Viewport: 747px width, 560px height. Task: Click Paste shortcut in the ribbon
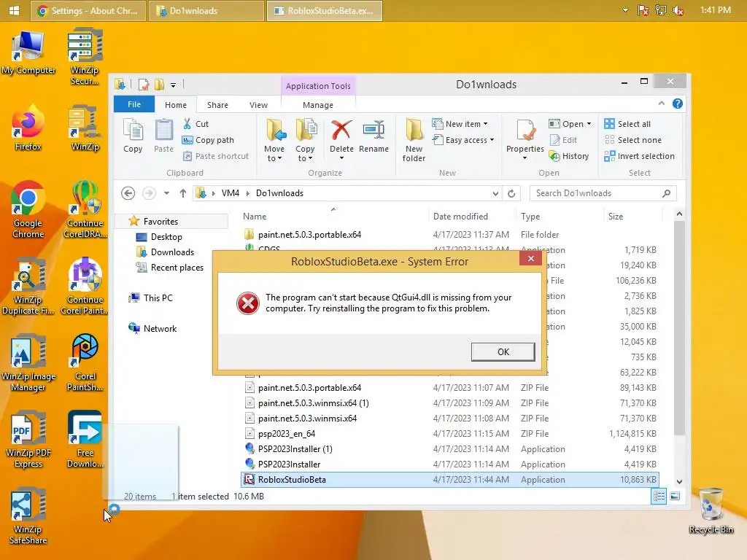[x=216, y=156]
